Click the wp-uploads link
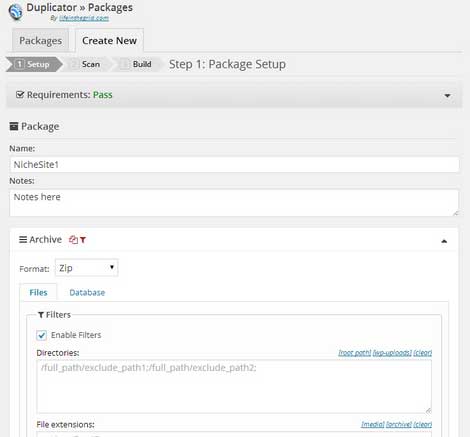 coord(392,352)
